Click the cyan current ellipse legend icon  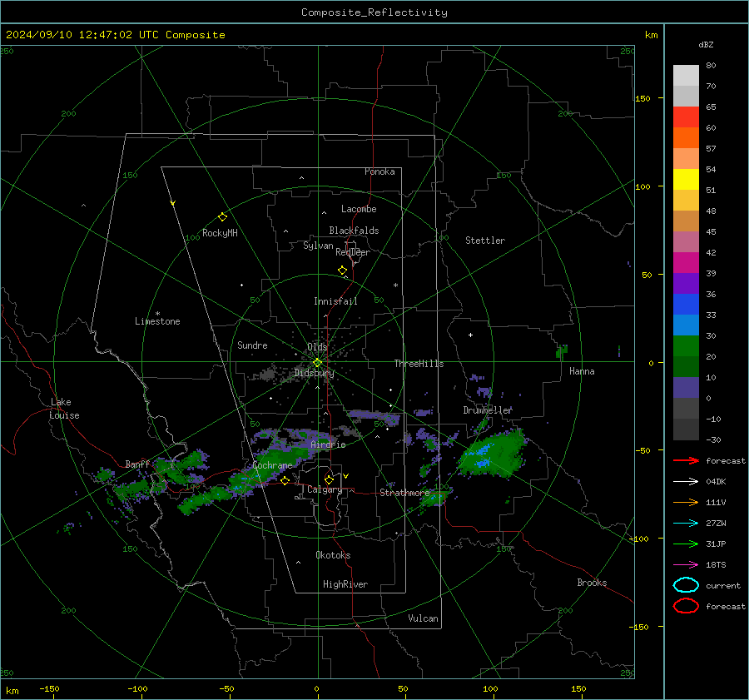[x=686, y=585]
